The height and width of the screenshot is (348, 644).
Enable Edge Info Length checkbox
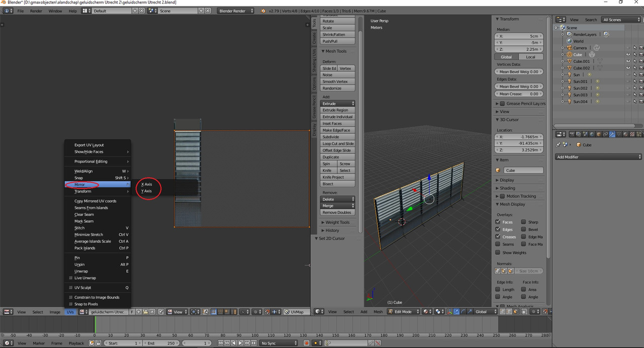click(x=498, y=289)
